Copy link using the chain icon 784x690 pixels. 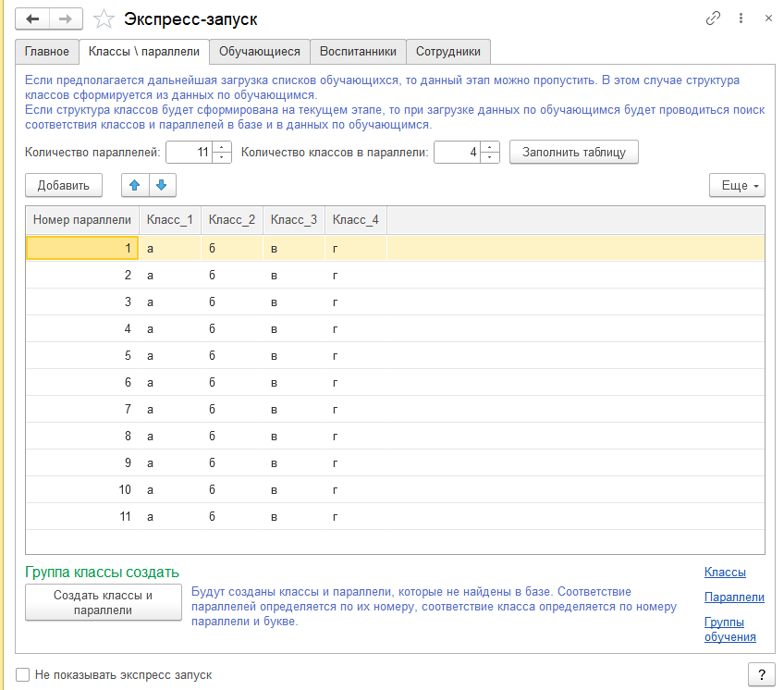[x=713, y=18]
